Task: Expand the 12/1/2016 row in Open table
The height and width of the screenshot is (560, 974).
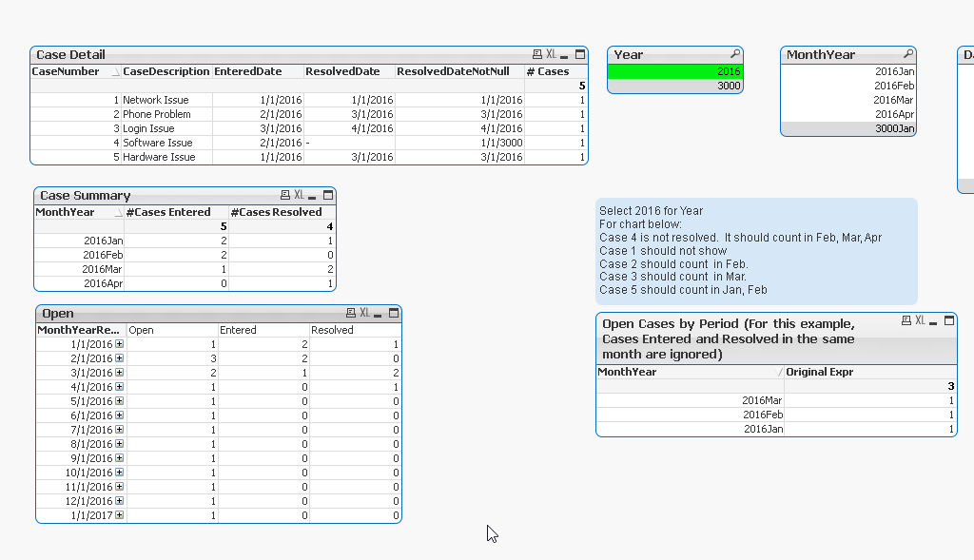Action: 119,501
